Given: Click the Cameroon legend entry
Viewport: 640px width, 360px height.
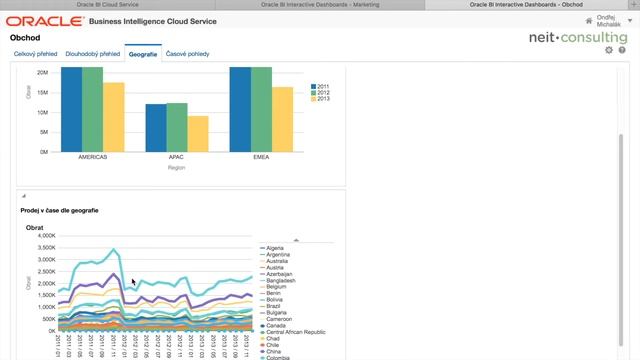Looking at the screenshot, I should coord(276,319).
